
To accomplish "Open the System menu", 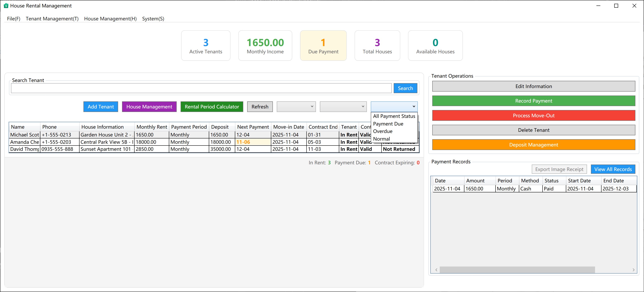I will [x=153, y=18].
